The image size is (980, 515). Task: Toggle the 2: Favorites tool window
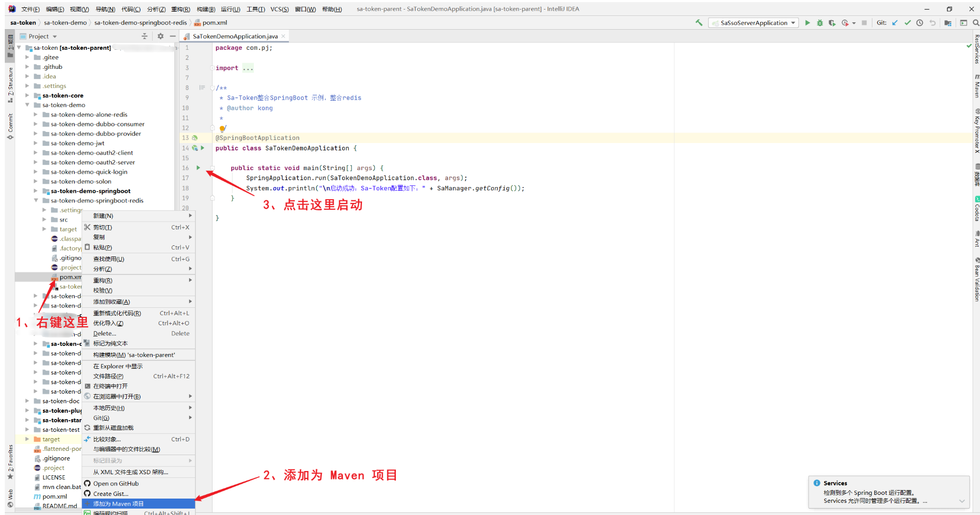click(x=10, y=462)
